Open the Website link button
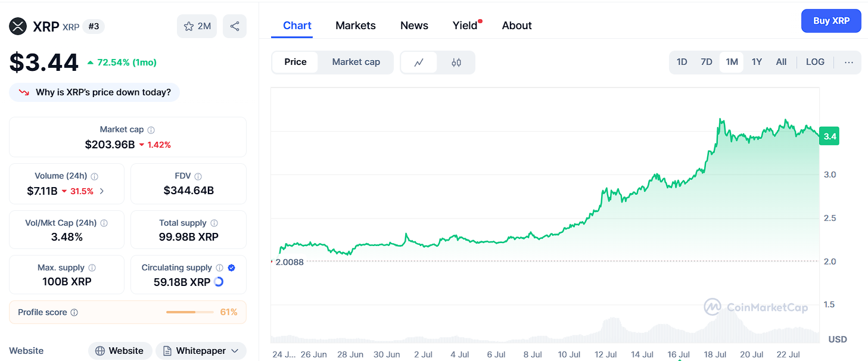868x361 pixels. (x=120, y=351)
